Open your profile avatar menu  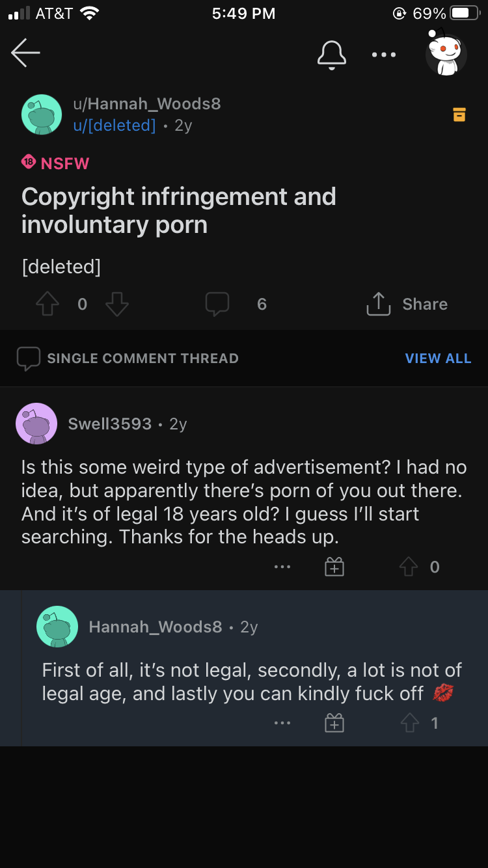click(x=446, y=54)
